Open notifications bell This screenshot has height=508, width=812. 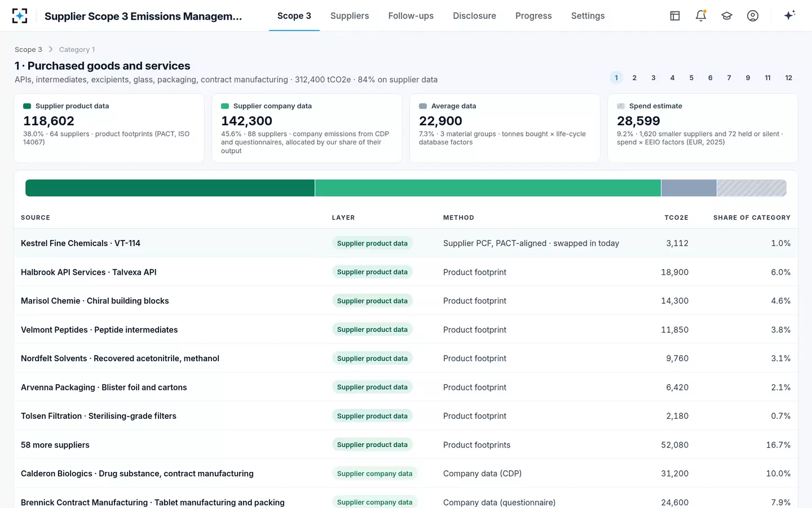pos(701,16)
